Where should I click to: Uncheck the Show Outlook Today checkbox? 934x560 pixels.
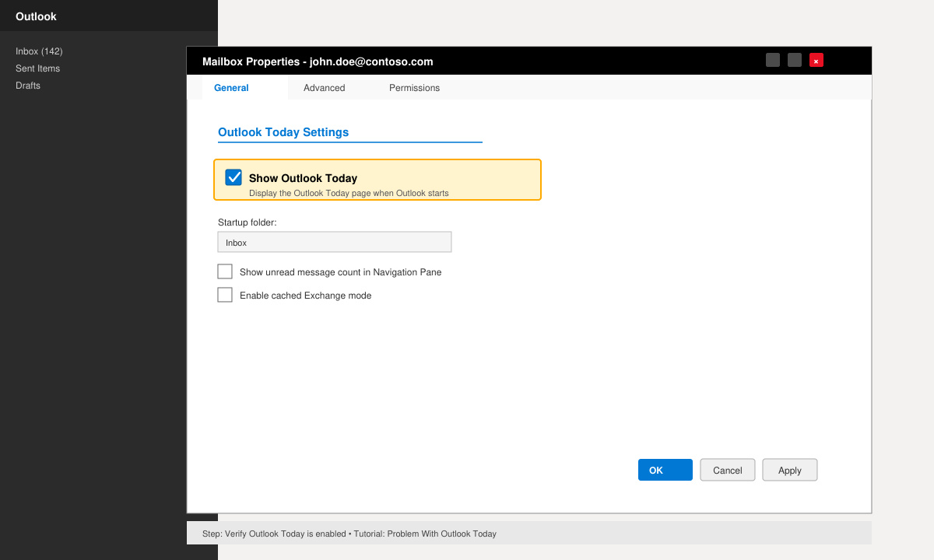tap(233, 177)
